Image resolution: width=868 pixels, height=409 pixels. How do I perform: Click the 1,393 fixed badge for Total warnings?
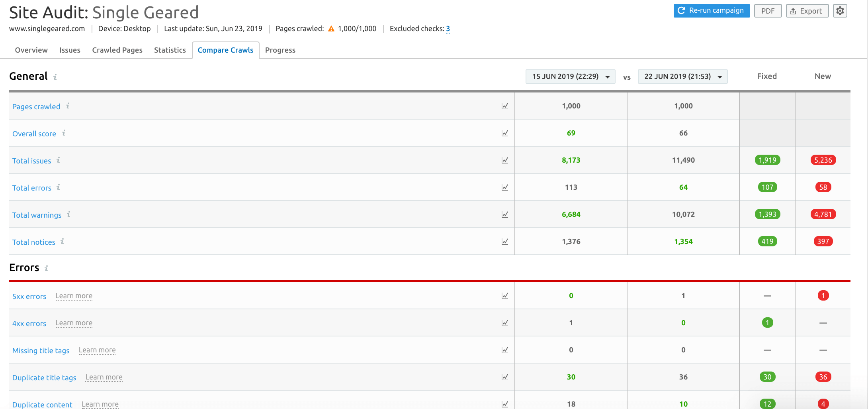tap(767, 214)
